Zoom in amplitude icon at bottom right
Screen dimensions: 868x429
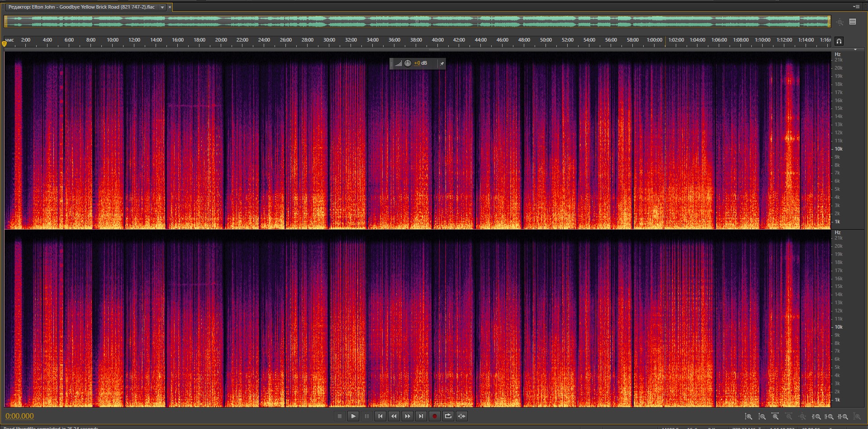click(749, 416)
